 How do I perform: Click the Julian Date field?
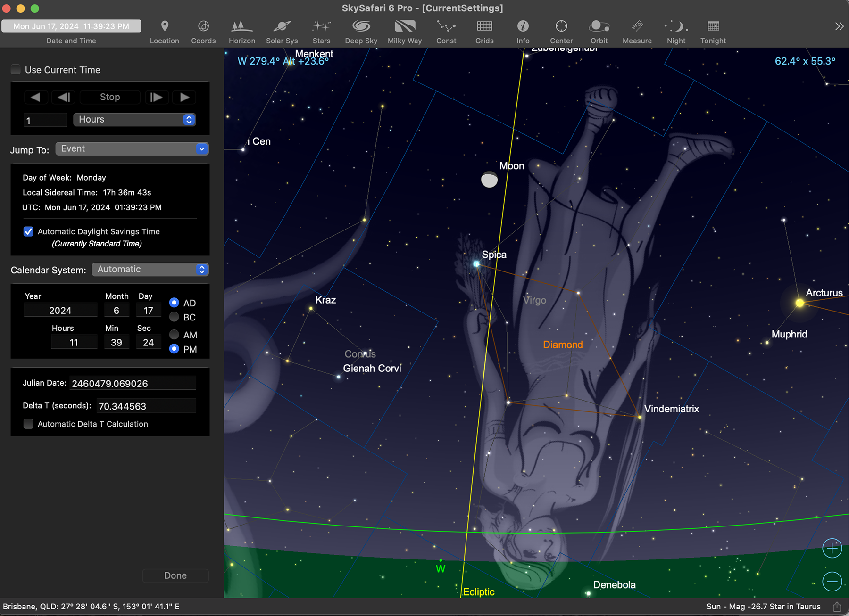tap(133, 383)
